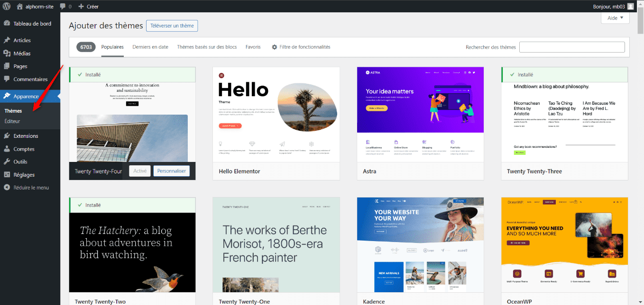Open the Bonjour, mb03 account menu
The height and width of the screenshot is (305, 644).
coord(613,7)
